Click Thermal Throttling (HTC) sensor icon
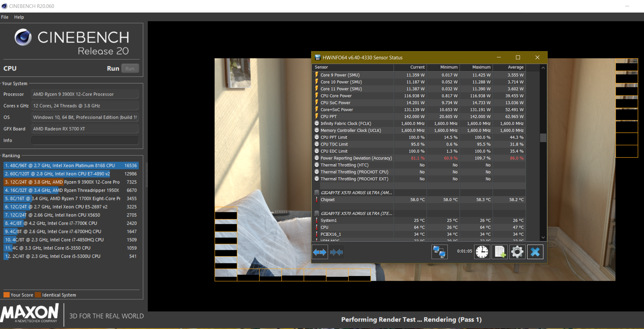 317,165
